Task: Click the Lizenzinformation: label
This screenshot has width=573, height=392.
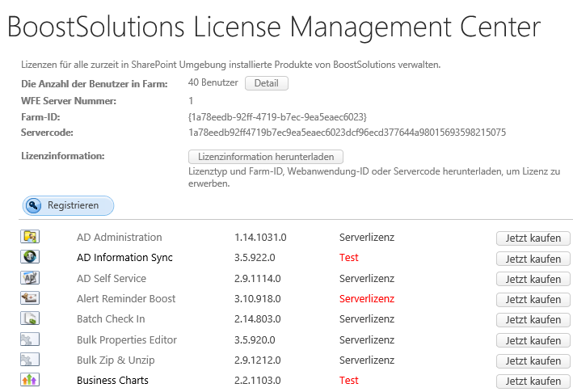Action: pos(63,156)
